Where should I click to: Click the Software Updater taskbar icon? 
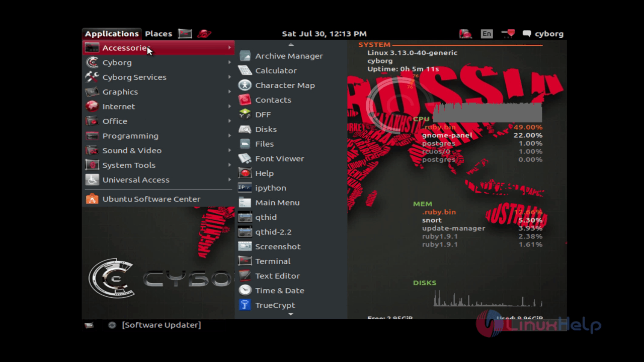coord(112,325)
